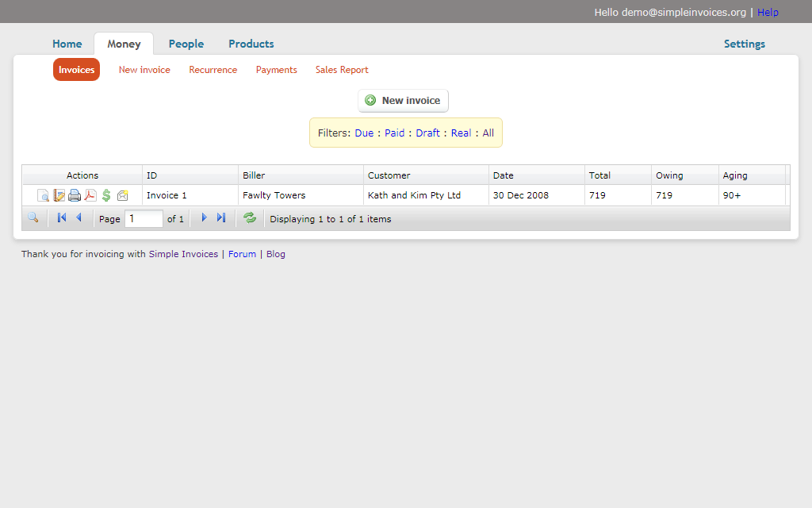The height and width of the screenshot is (508, 812).
Task: Go to the next page arrow
Action: point(205,218)
